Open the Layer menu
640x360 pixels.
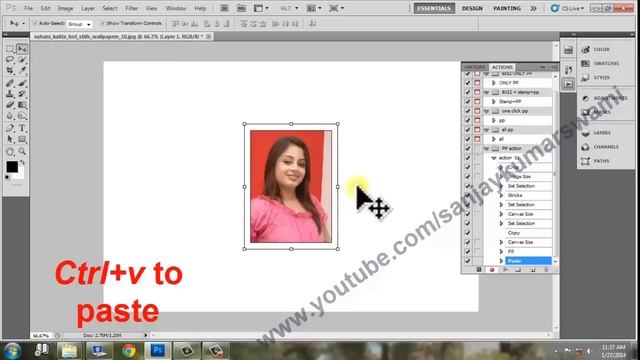coord(88,8)
